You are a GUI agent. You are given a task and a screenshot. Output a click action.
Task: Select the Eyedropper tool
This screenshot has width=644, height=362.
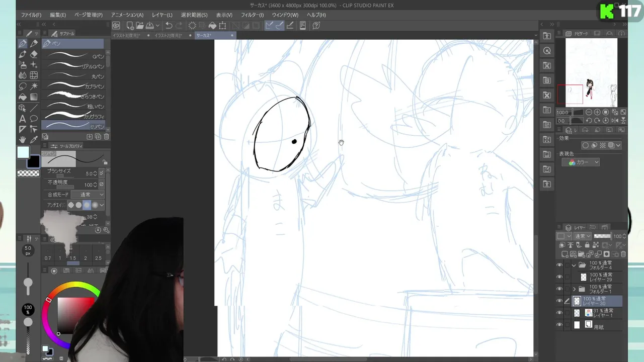[34, 140]
